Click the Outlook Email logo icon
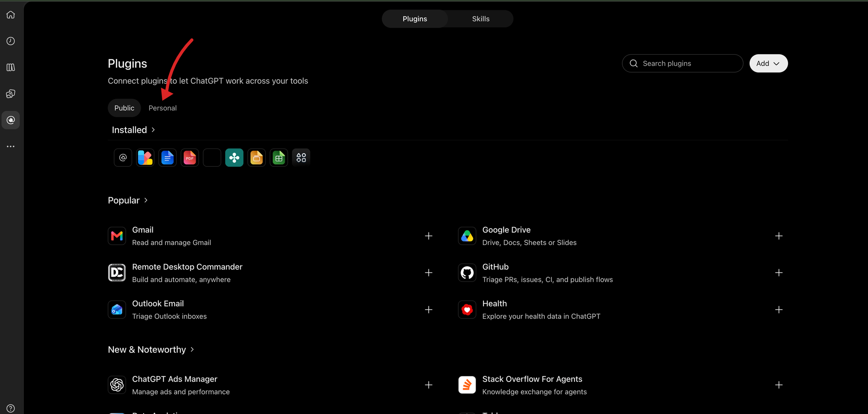 click(117, 310)
